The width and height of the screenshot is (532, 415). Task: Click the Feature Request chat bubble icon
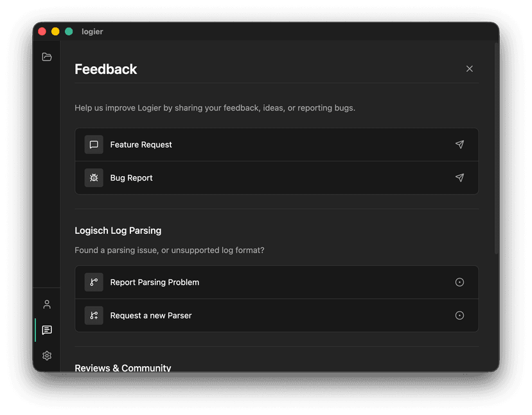(x=94, y=145)
